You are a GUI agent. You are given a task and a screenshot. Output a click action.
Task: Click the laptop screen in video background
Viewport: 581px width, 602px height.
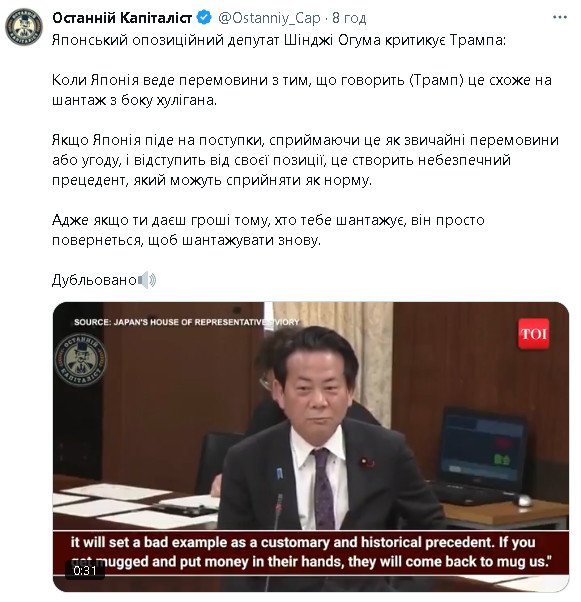click(x=483, y=446)
